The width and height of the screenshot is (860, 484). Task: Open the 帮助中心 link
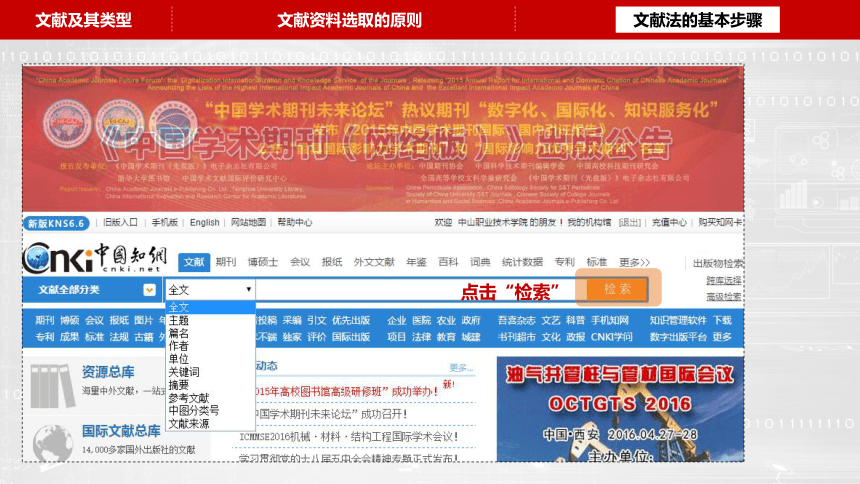(x=295, y=222)
